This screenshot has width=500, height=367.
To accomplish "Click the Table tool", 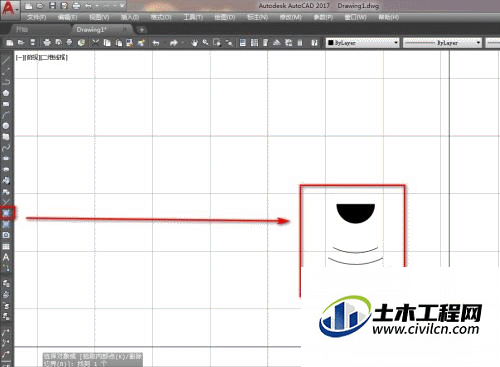I will click(6, 246).
